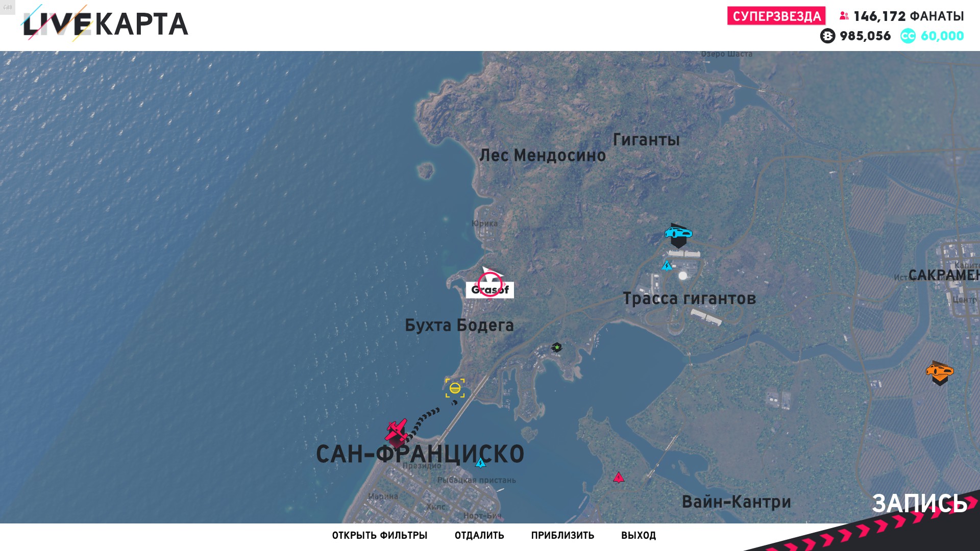Click the fans people icon
This screenshot has height=551, width=980.
(844, 16)
